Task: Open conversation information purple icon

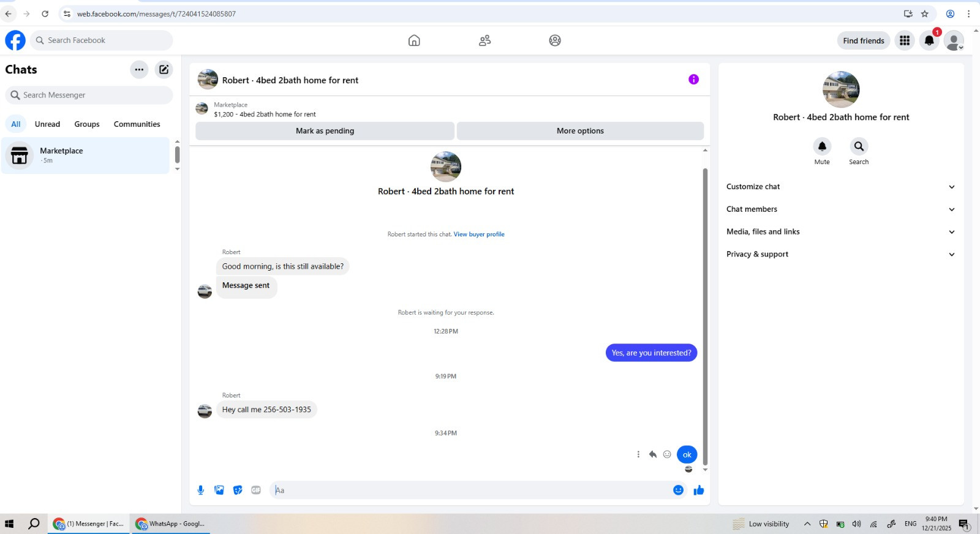Action: pyautogui.click(x=693, y=79)
